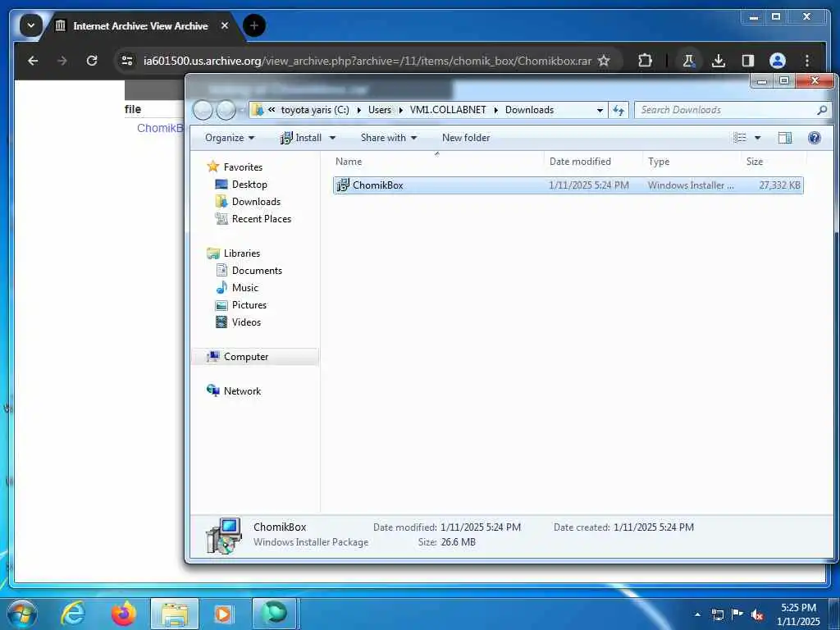The width and height of the screenshot is (840, 630).
Task: Open Chrome Labs flask icon
Action: pyautogui.click(x=688, y=61)
